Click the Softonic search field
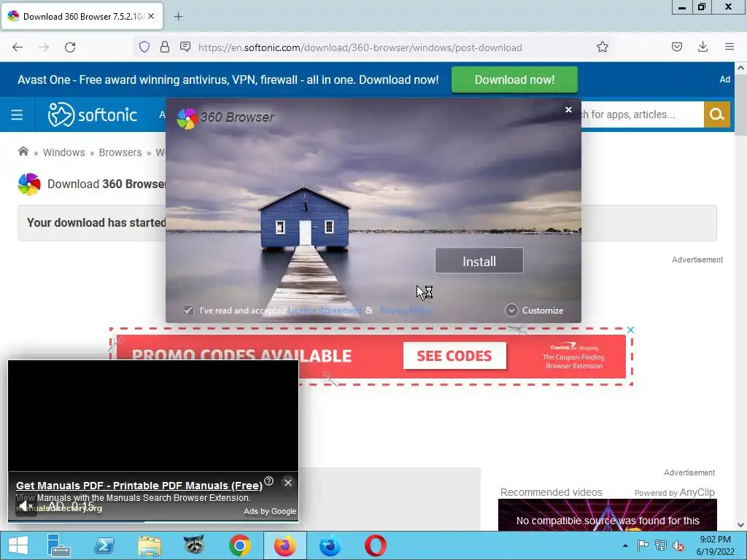 [640, 114]
